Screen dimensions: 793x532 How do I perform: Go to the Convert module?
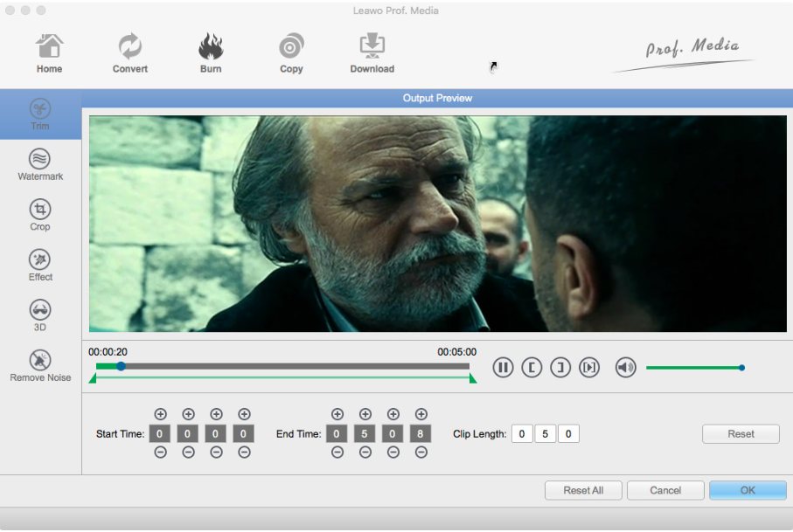[130, 53]
